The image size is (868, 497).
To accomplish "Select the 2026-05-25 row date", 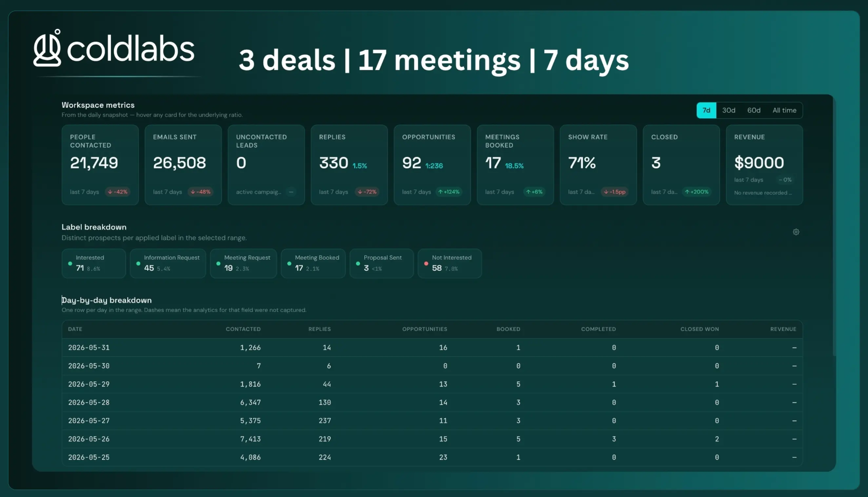I will pyautogui.click(x=89, y=457).
